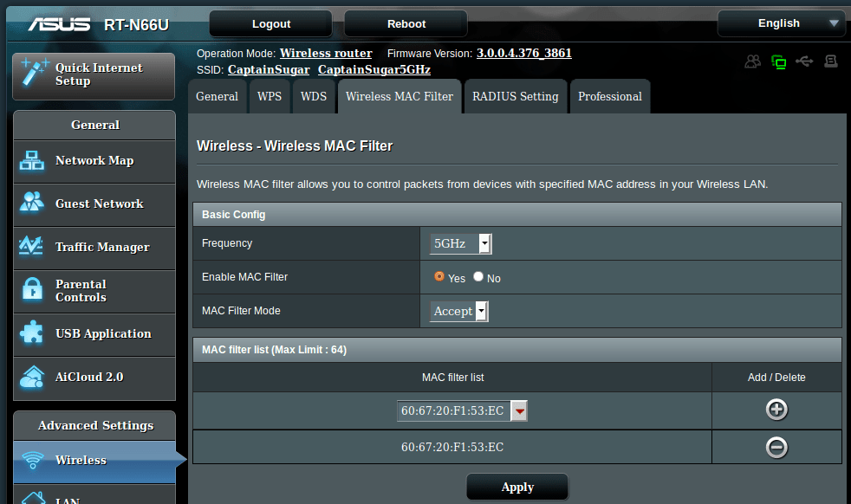This screenshot has height=504, width=851.
Task: Click the green internet status icon
Action: (778, 61)
